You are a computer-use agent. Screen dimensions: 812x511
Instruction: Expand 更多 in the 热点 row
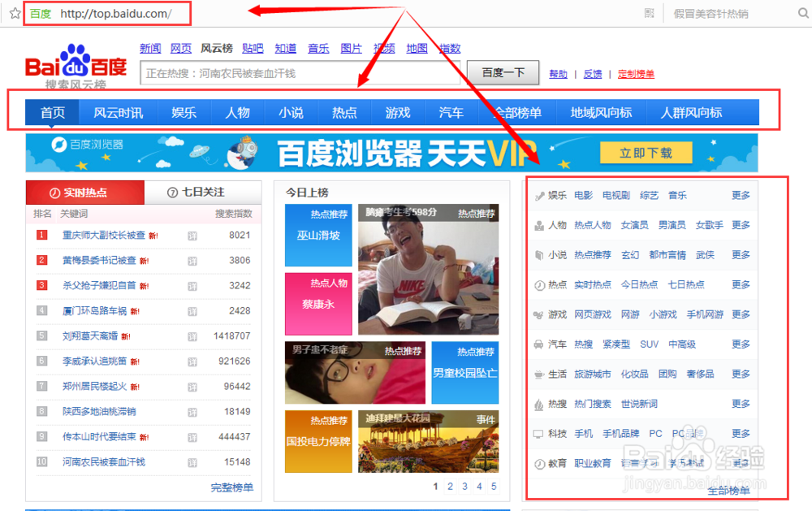741,284
